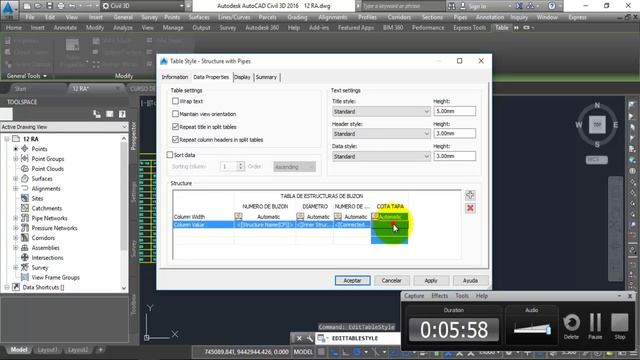Screen dimensions: 640x360
Task: Click NUMERO DE BUZON column width icon
Action: [238, 216]
